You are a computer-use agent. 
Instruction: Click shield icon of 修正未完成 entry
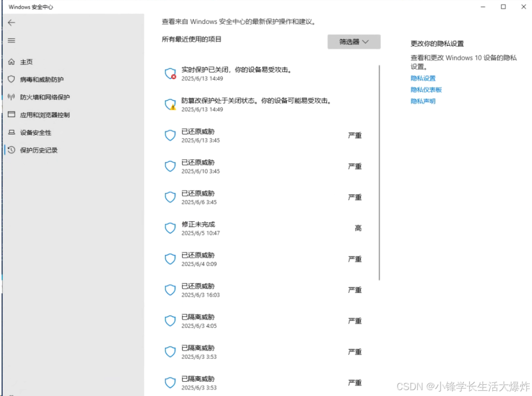click(x=170, y=228)
